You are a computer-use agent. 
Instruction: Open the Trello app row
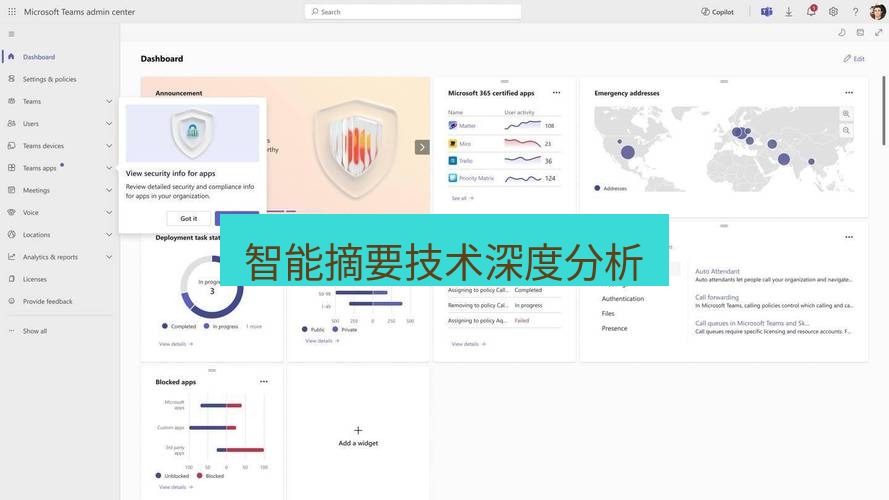tap(503, 160)
